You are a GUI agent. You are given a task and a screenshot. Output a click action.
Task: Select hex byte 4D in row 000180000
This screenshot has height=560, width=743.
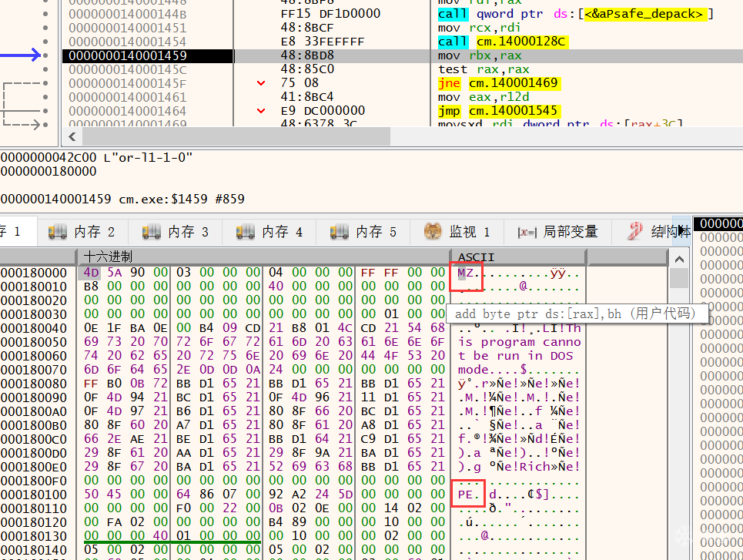pos(91,273)
